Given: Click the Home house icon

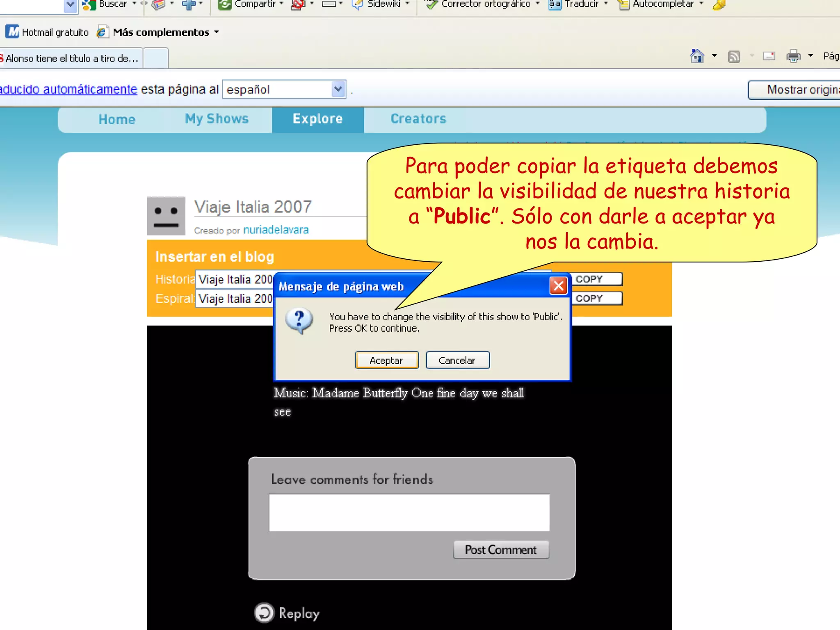Looking at the screenshot, I should pos(697,55).
